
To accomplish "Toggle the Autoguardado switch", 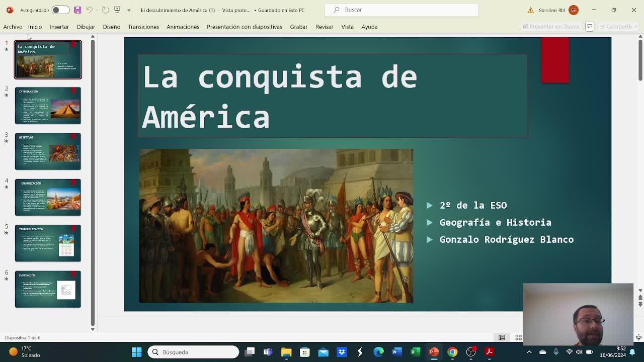I will (x=60, y=10).
